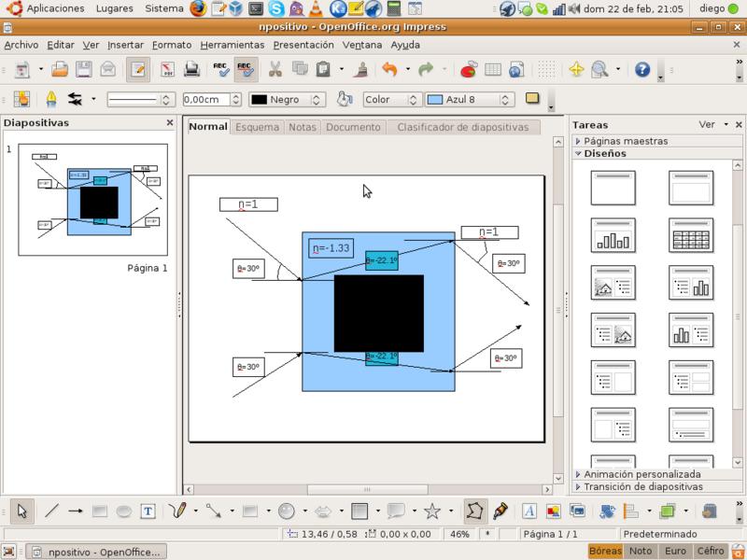The width and height of the screenshot is (747, 560).
Task: Open the Fontwork Gallery icon
Action: click(x=529, y=511)
